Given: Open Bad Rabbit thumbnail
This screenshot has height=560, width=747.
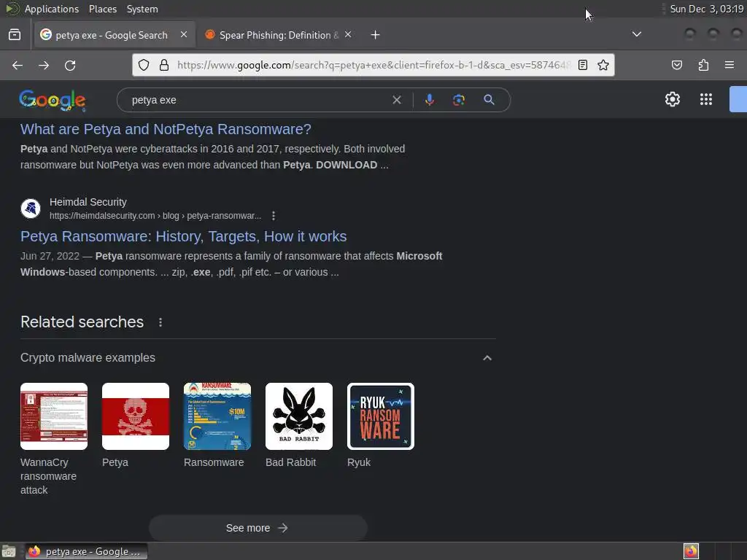Looking at the screenshot, I should (299, 416).
